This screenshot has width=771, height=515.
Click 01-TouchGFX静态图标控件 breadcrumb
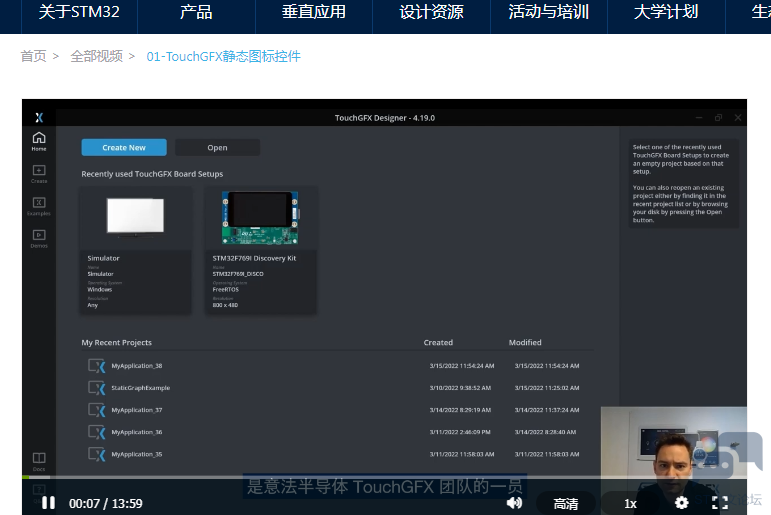[x=223, y=56]
